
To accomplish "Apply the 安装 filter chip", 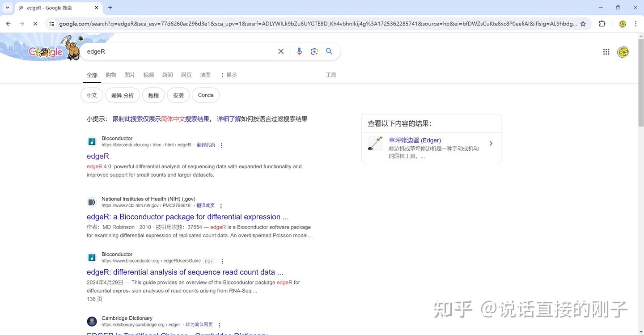I will pos(178,95).
